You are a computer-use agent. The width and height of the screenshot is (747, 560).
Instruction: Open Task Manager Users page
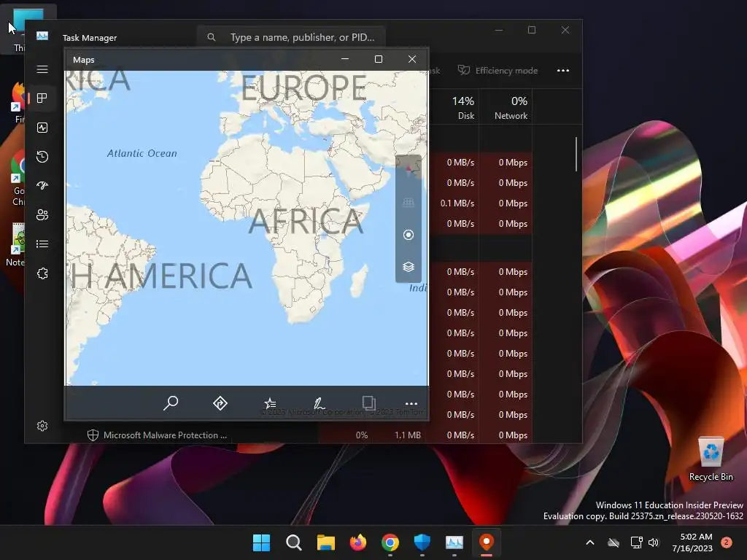tap(42, 215)
